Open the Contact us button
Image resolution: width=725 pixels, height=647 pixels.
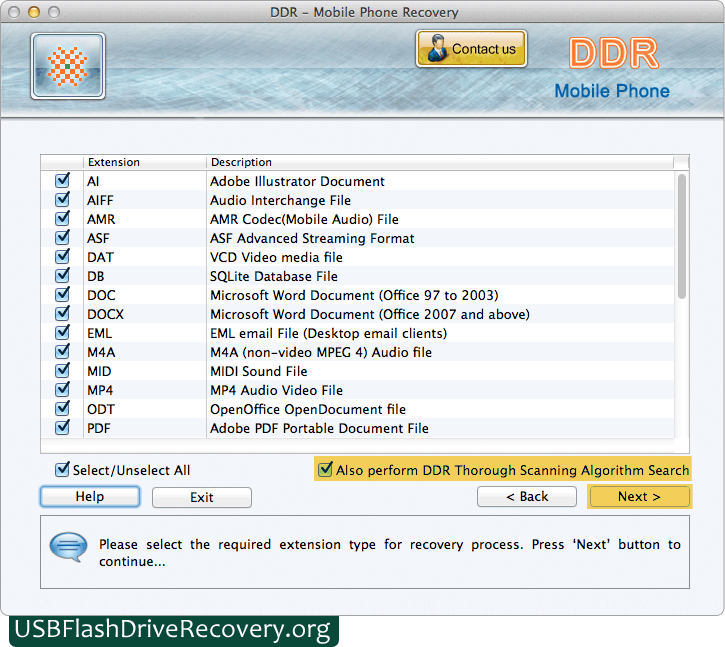[471, 49]
